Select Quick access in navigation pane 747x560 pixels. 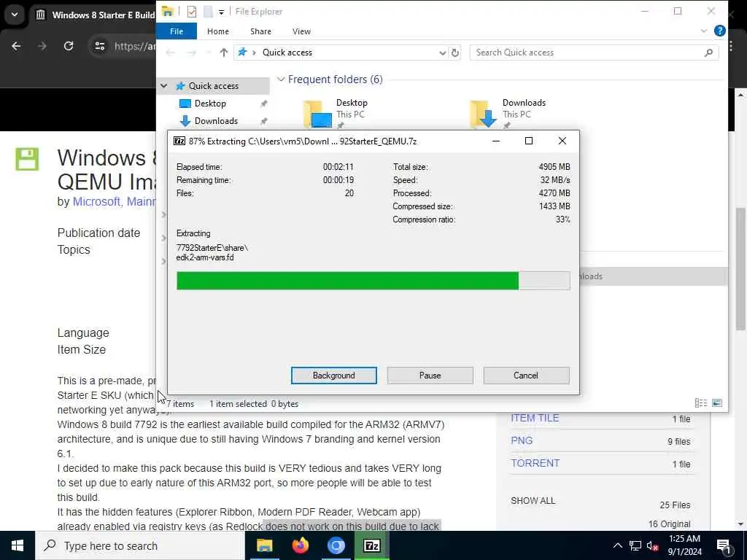(x=214, y=86)
